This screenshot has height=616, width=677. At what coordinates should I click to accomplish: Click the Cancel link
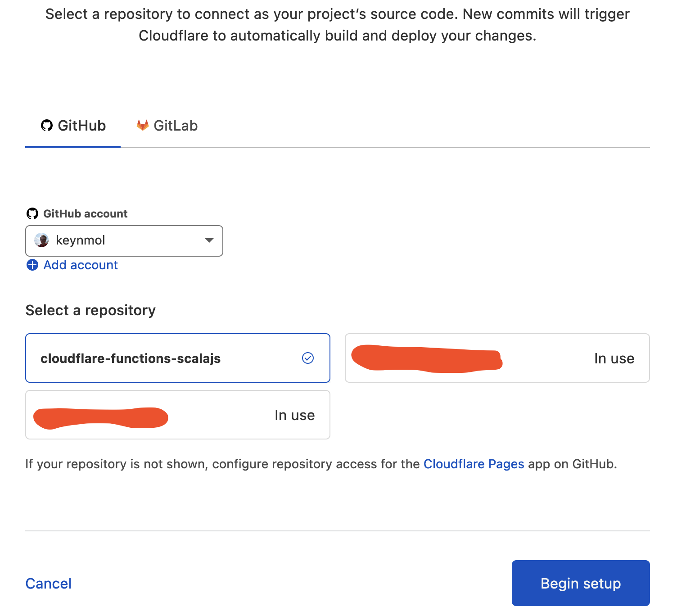click(x=49, y=584)
